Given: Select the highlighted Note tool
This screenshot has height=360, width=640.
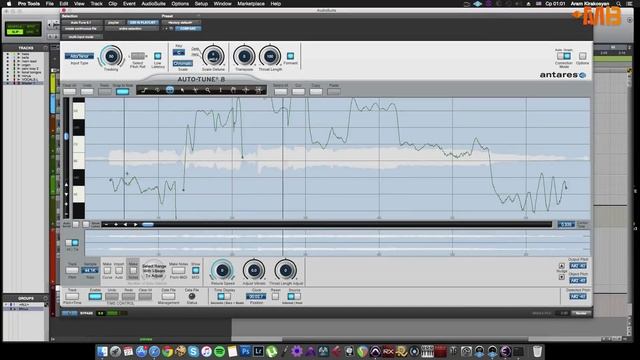Looking at the screenshot, I should [170, 90].
